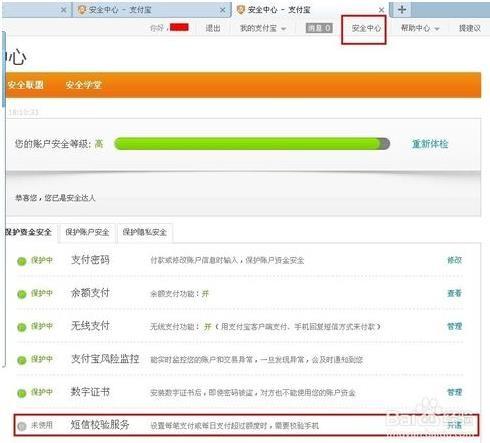Viewport: 490px width, 443px height.
Task: Click the green status icon beside 支付宝风险监控
Action: pos(22,360)
